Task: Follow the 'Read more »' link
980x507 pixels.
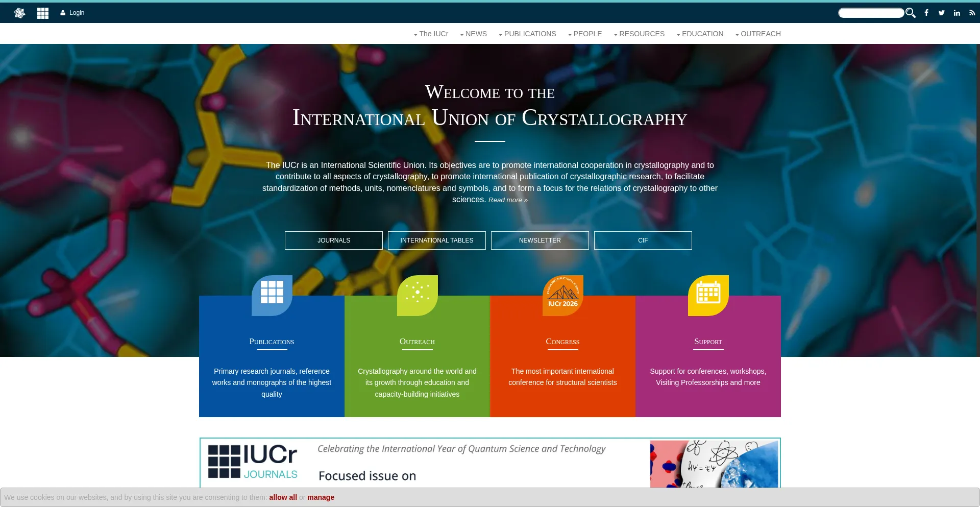Action: 508,200
